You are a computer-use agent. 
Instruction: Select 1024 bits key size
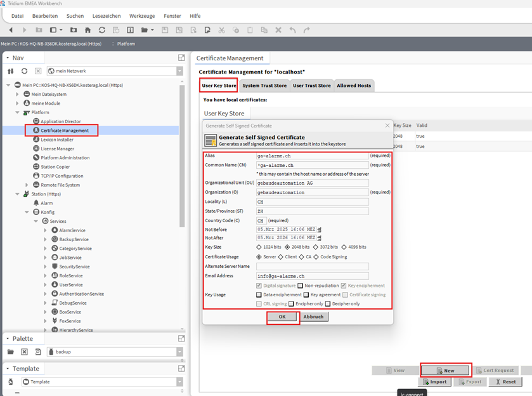click(259, 247)
